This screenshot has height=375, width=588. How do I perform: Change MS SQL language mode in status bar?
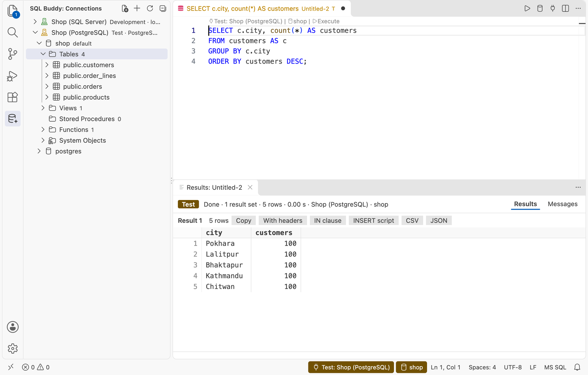[555, 367]
